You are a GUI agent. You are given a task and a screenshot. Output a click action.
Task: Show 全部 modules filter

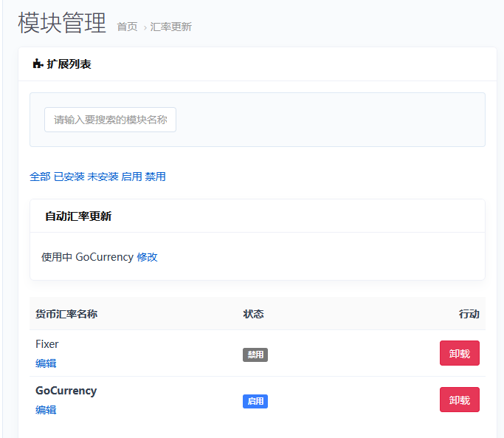[40, 177]
